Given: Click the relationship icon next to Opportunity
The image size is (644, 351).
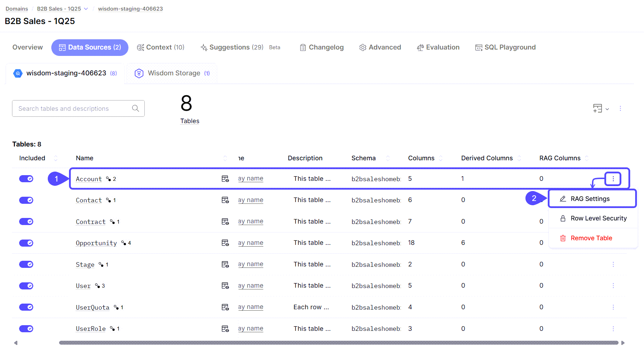Looking at the screenshot, I should (x=123, y=243).
